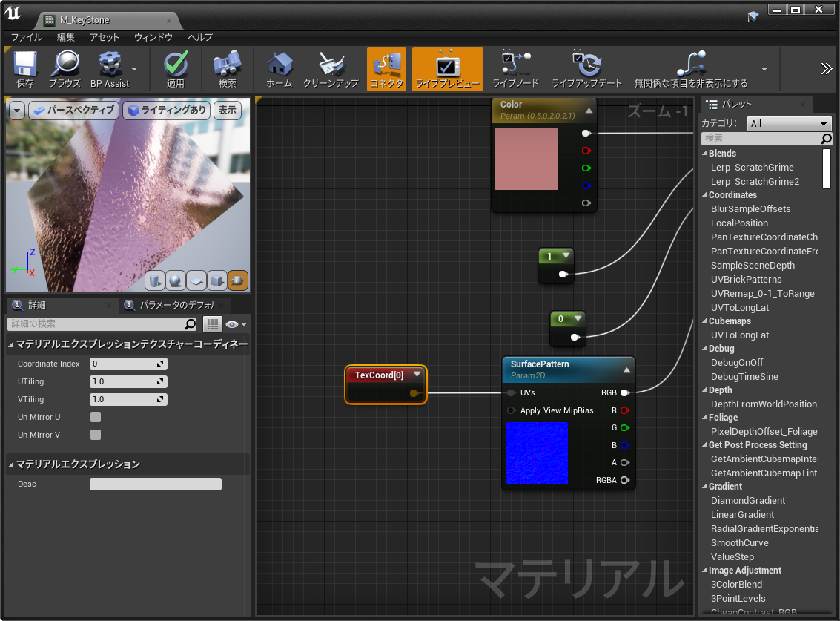Click UTiling value field
Image resolution: width=840 pixels, height=621 pixels.
(128, 382)
